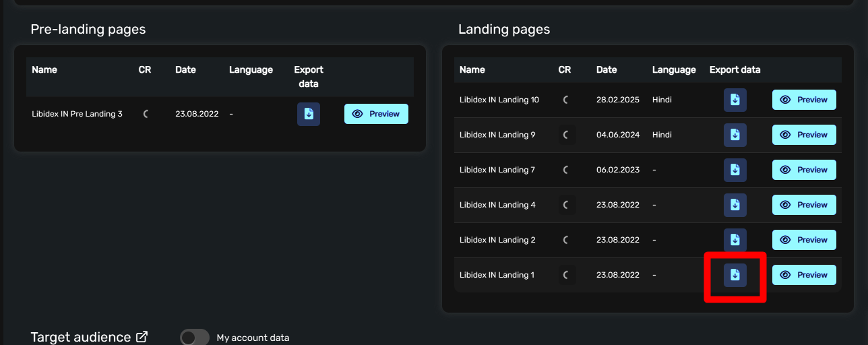The height and width of the screenshot is (345, 868).
Task: Preview Libidex IN Landing 7
Action: click(x=804, y=170)
